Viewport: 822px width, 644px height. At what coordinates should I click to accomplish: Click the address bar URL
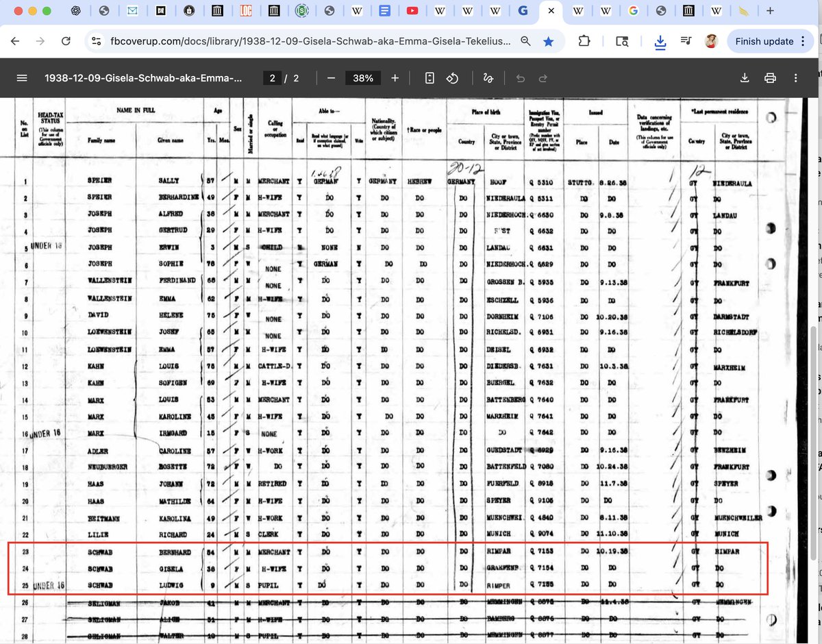310,41
